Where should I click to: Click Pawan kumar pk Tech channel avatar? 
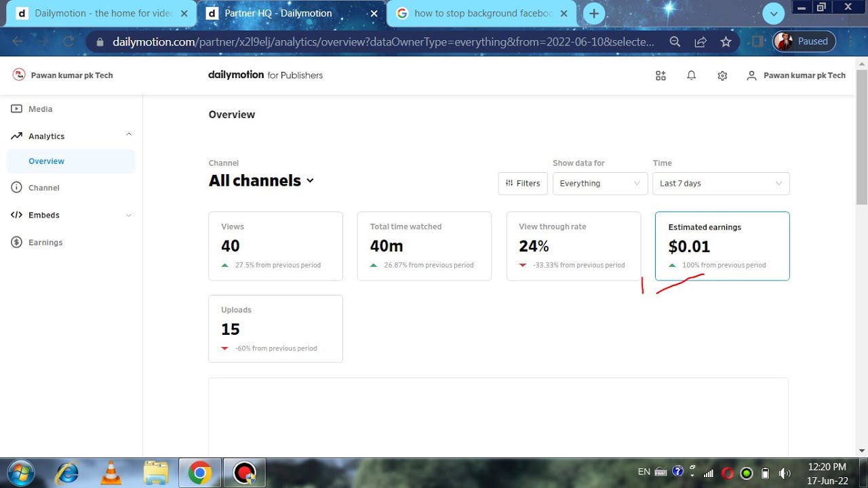[x=19, y=75]
